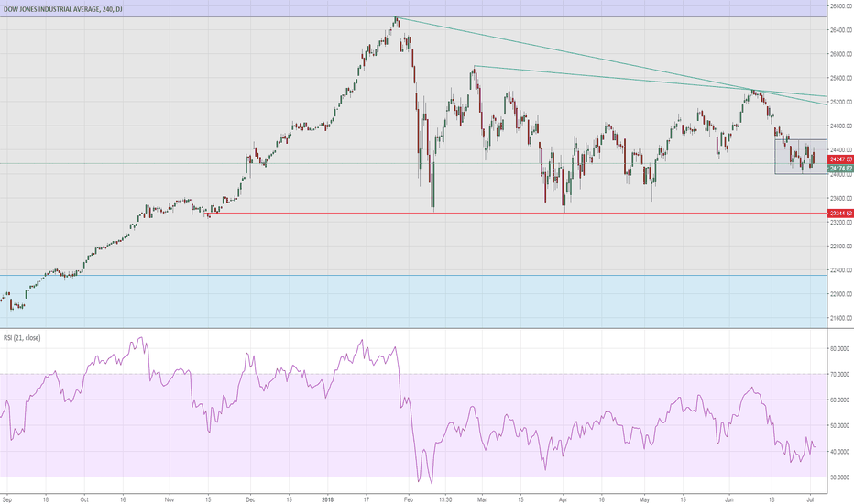Click the Nov date label on time axis
Screen dimensions: 854x504
click(170, 499)
